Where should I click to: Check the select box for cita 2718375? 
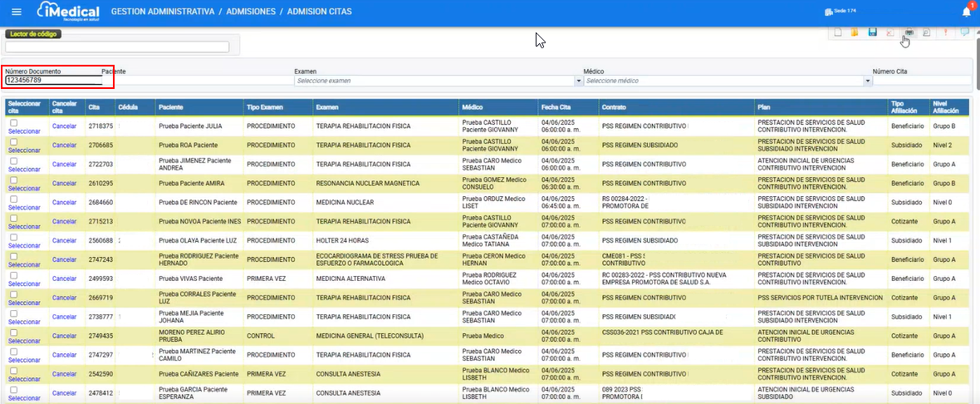pos(13,123)
